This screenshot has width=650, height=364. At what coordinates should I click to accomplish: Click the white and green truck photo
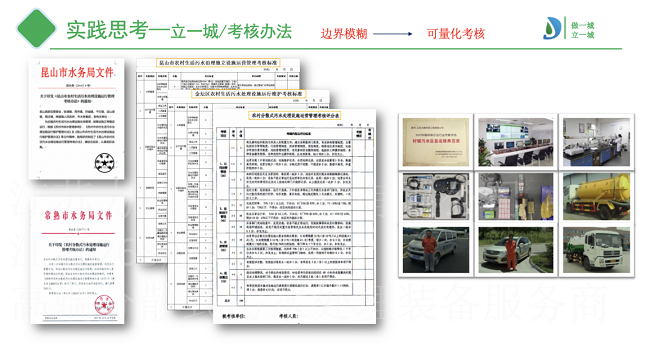[596, 250]
